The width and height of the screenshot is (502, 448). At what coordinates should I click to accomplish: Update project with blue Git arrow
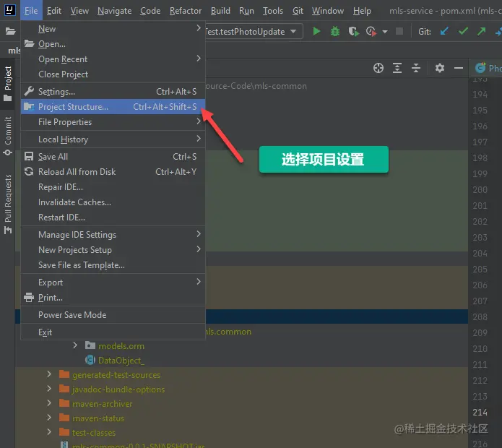point(444,31)
